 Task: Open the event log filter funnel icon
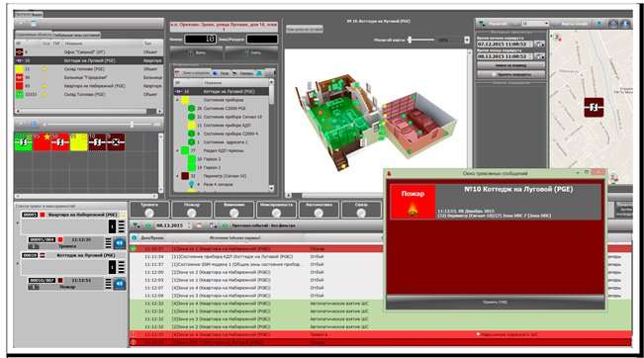[136, 225]
